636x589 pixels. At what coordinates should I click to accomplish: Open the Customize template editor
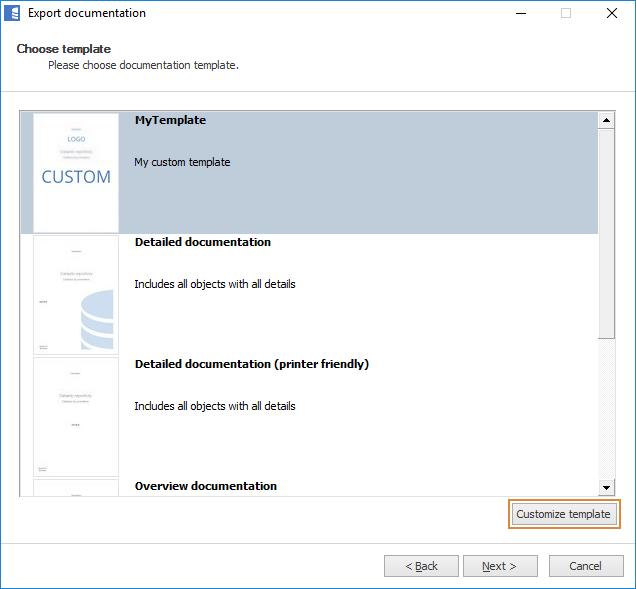[563, 514]
